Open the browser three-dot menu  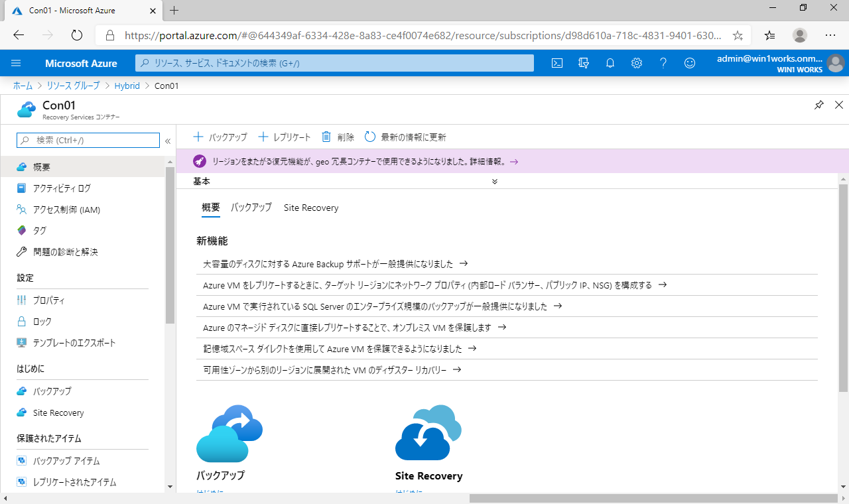tap(830, 35)
